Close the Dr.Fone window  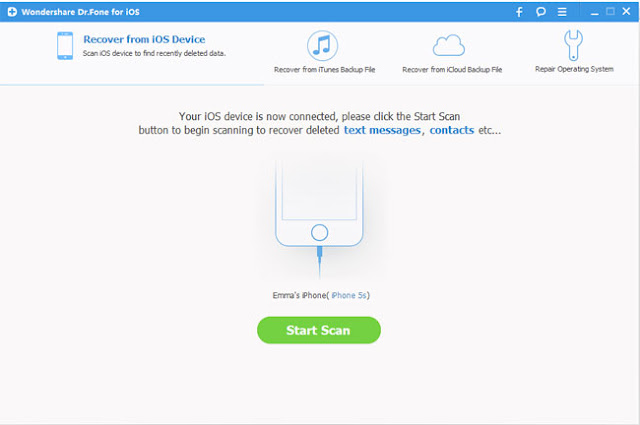(x=626, y=11)
